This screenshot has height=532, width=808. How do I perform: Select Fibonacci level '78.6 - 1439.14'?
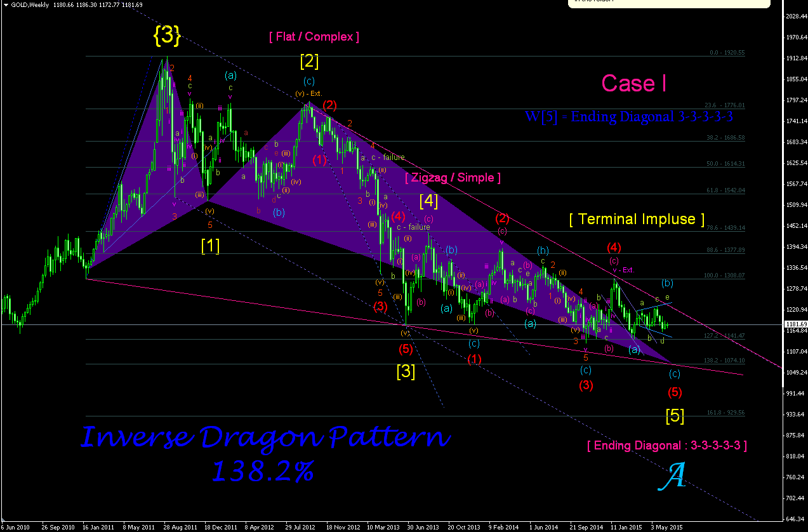pyautogui.click(x=725, y=228)
